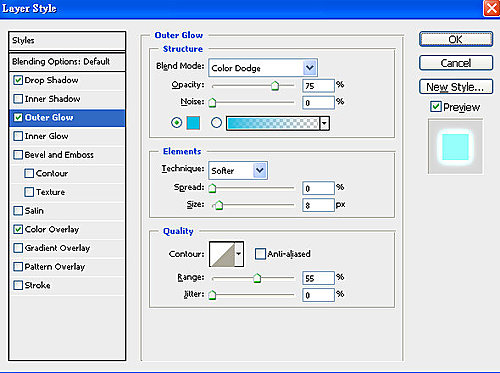Click the Opacity slider handle
The width and height of the screenshot is (500, 373).
coord(275,86)
